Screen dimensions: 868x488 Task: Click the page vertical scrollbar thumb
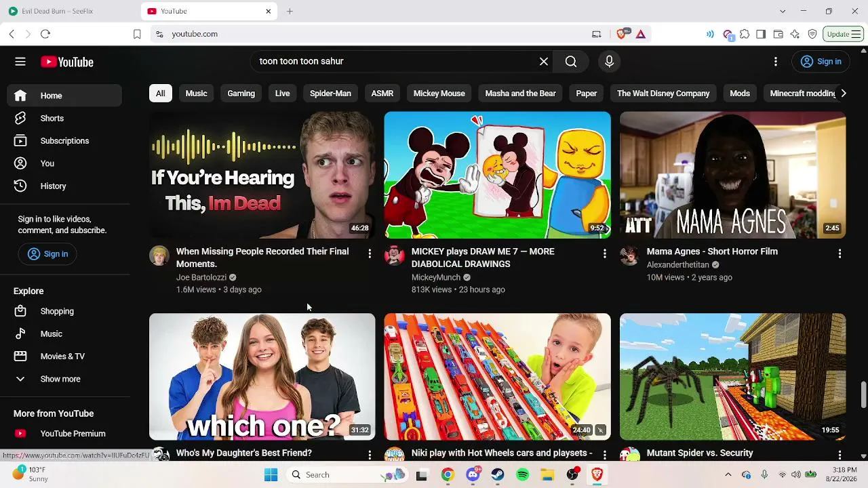click(863, 395)
